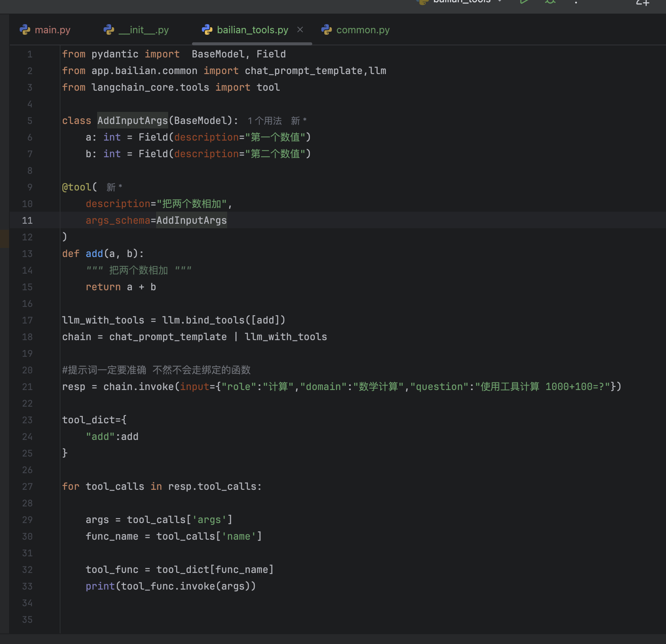666x644 pixels.
Task: Close the bailian_tools.py editor tab
Action: coord(300,29)
